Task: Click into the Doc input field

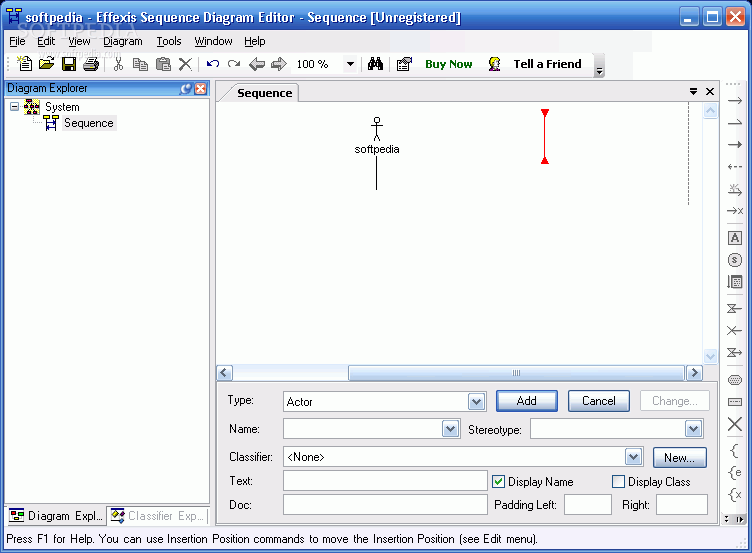Action: tap(385, 505)
